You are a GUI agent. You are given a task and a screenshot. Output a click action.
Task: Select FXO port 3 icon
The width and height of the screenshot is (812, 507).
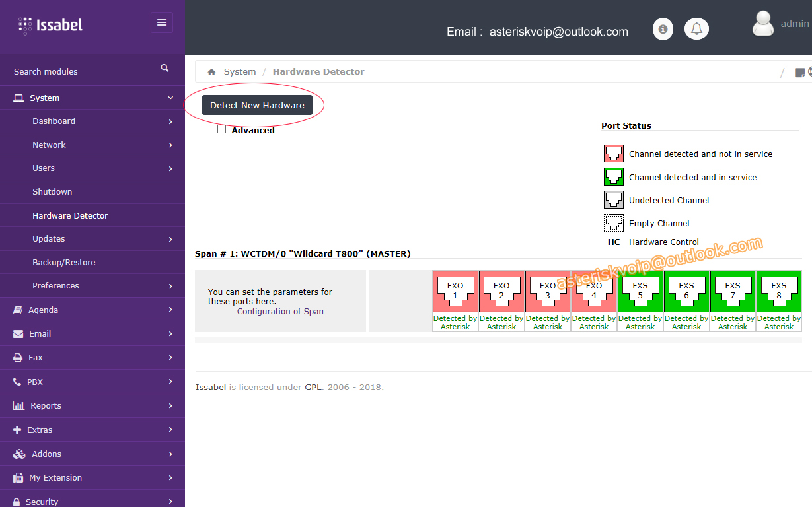tap(548, 291)
